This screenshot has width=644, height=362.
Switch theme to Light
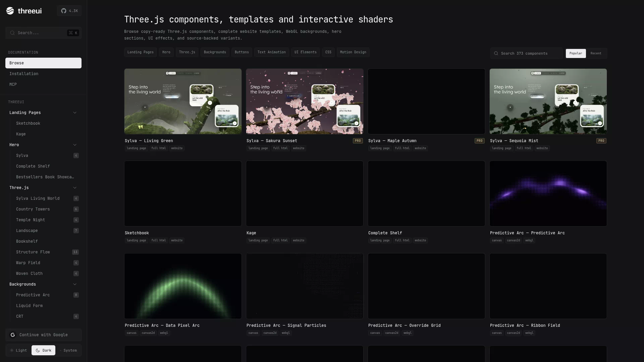(18, 350)
